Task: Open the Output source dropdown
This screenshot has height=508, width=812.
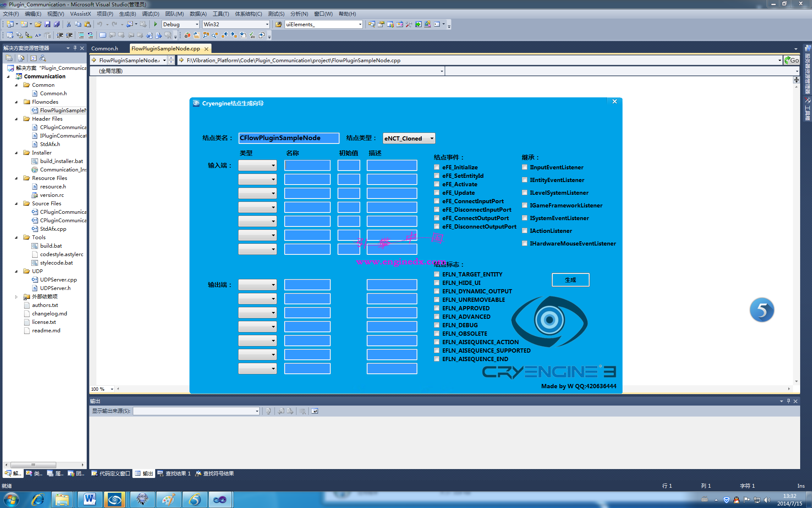Action: (196, 411)
